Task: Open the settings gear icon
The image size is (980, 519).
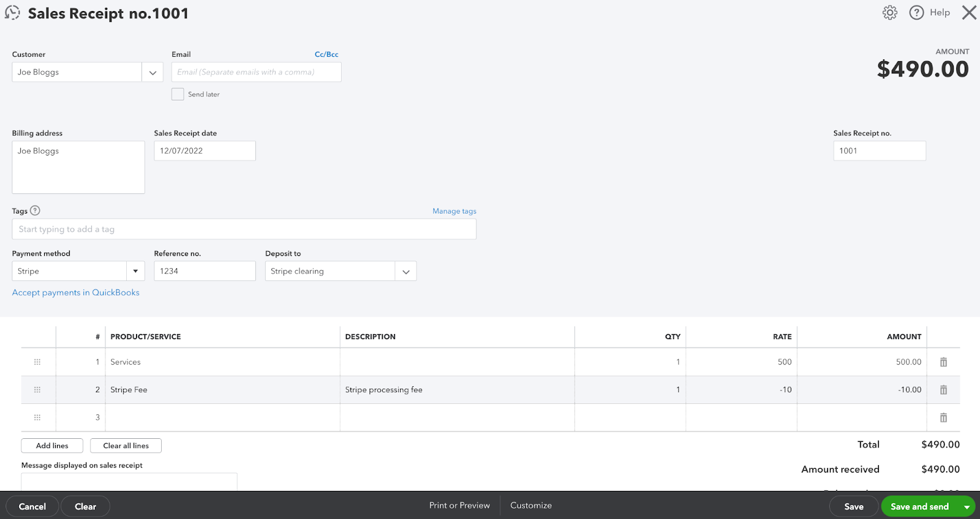Action: point(889,13)
